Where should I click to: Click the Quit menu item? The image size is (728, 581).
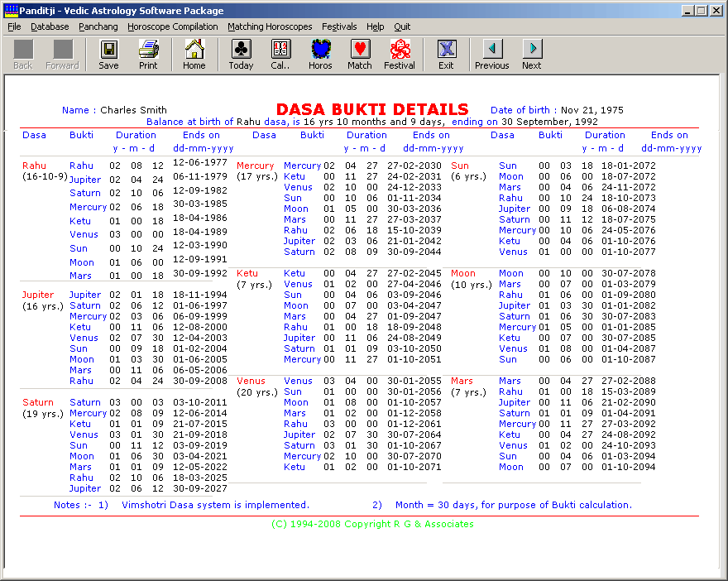tap(402, 26)
